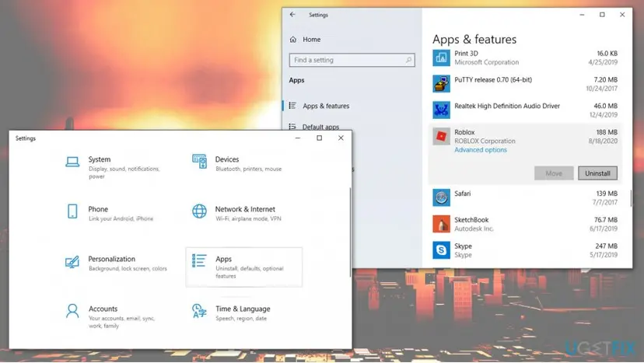The width and height of the screenshot is (644, 363).
Task: Go back using the Settings back arrow
Action: [292, 14]
